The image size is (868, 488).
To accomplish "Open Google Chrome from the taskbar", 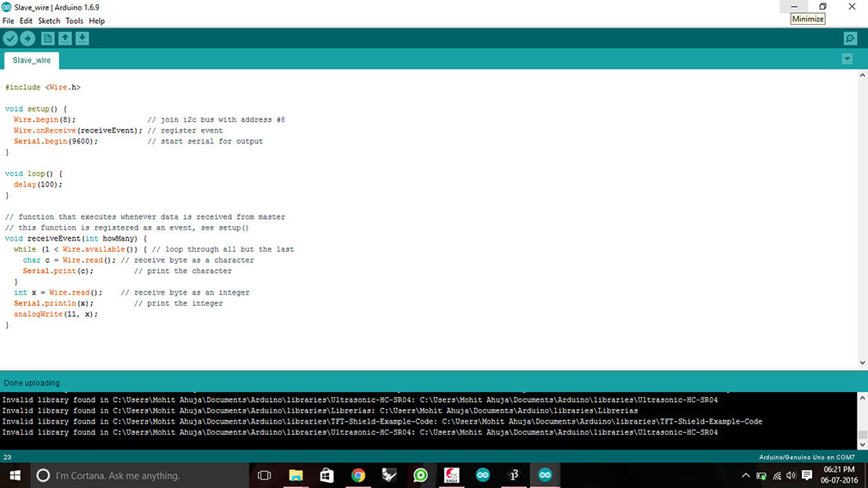I will click(x=358, y=475).
